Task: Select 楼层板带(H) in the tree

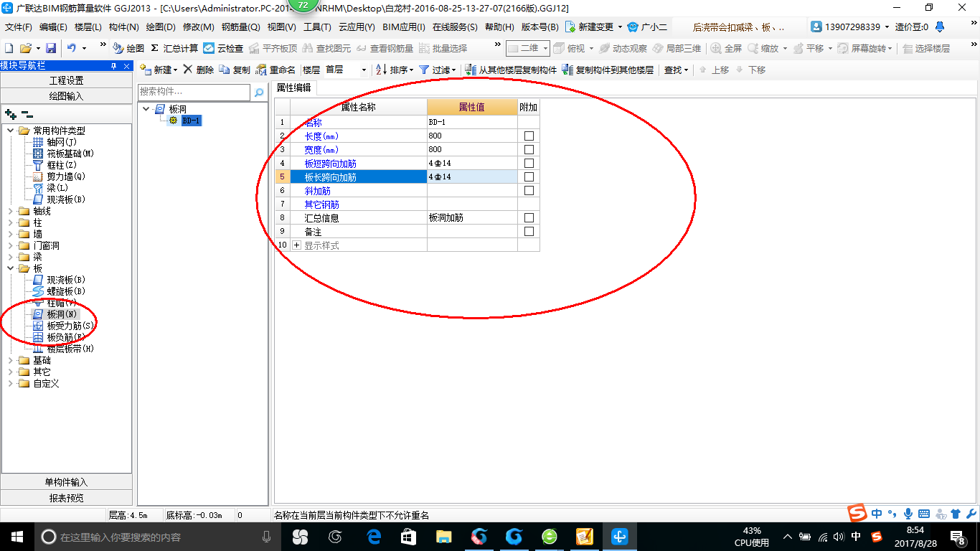Action: (x=64, y=349)
